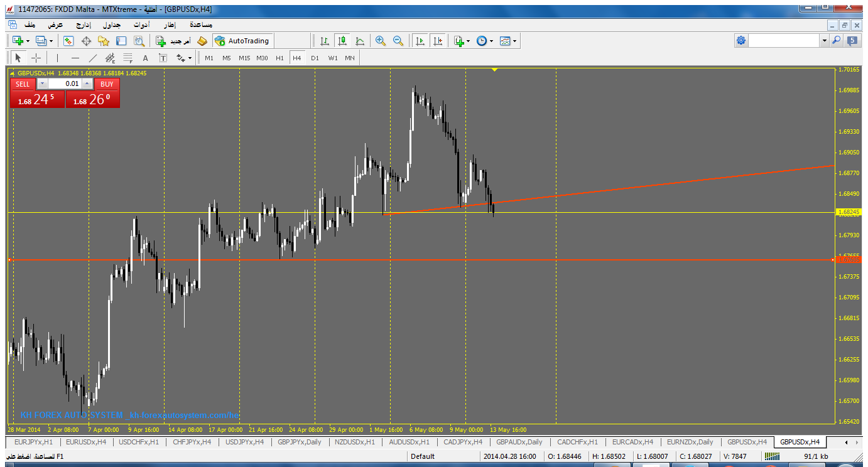Open the search box dropdown arrow
The image size is (868, 467).
coord(825,40)
